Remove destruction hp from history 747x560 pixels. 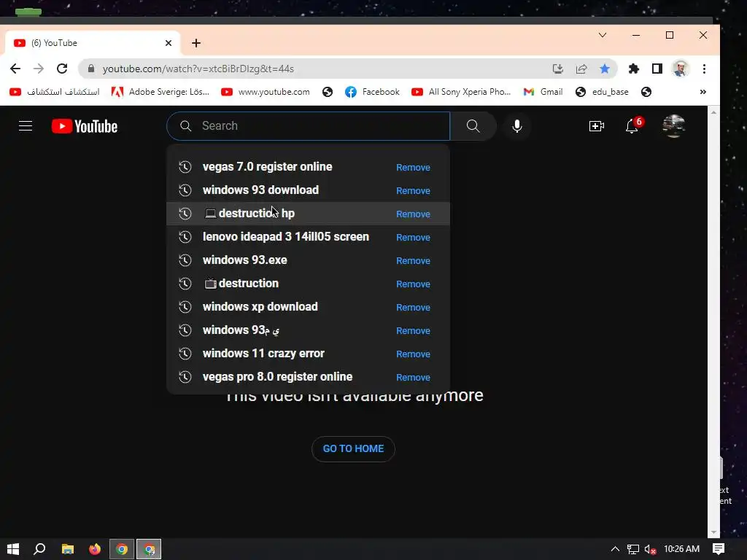click(x=413, y=214)
